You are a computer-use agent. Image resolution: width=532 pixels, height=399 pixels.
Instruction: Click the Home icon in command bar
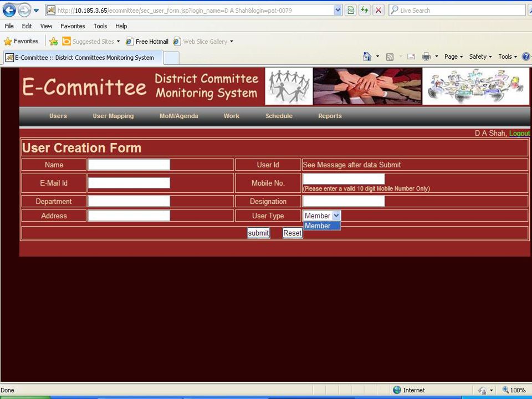[x=367, y=57]
